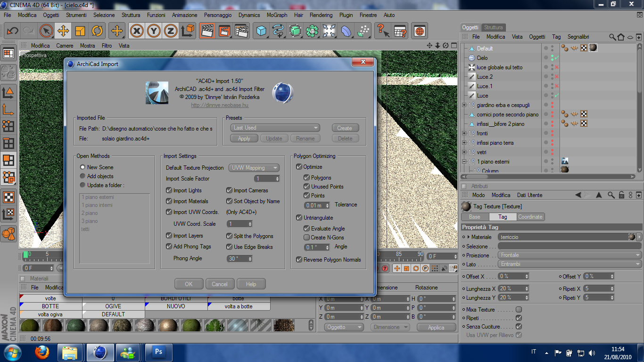Open the MoGraph menu

coord(277,15)
